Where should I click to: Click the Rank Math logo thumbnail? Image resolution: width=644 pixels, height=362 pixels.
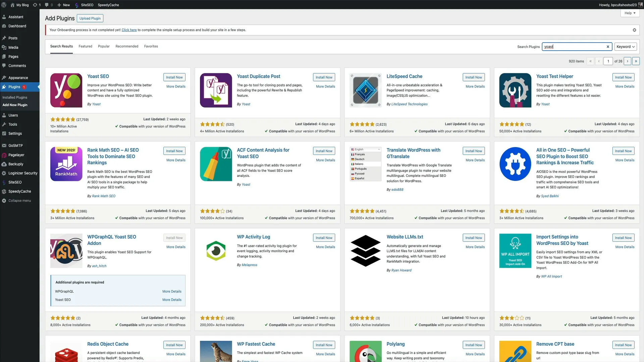tap(66, 164)
